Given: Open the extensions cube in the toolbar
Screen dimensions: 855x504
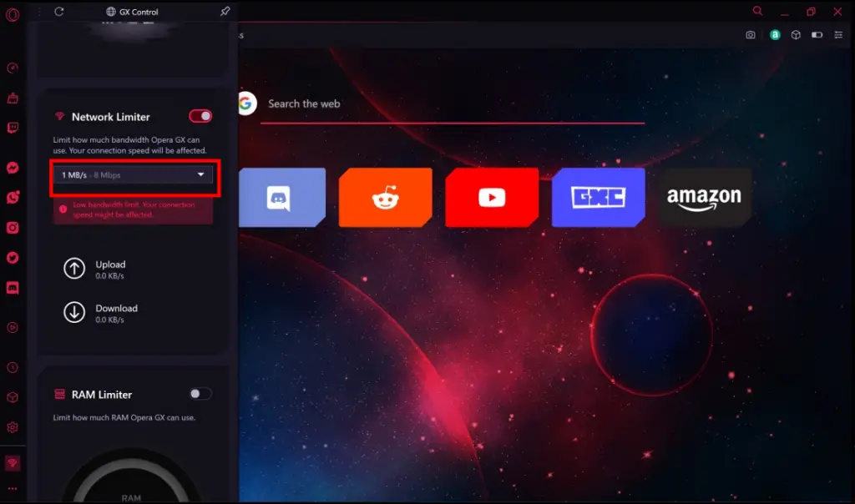Looking at the screenshot, I should click(796, 35).
